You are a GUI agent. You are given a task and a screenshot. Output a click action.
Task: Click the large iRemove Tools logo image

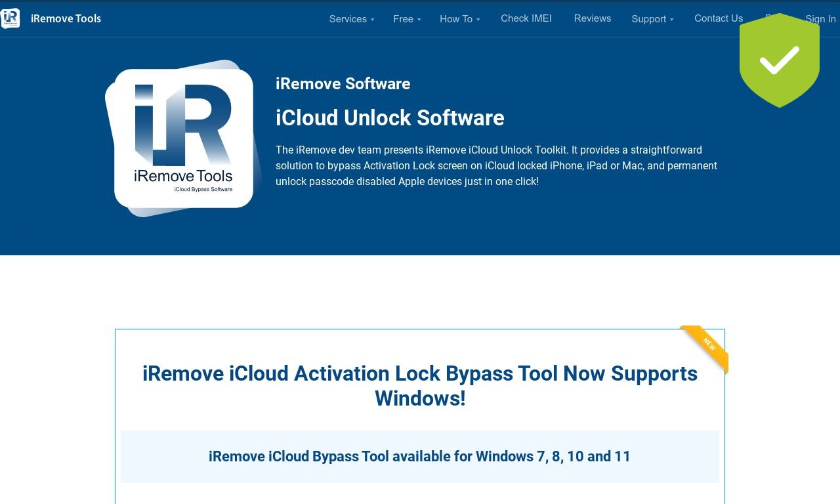183,138
